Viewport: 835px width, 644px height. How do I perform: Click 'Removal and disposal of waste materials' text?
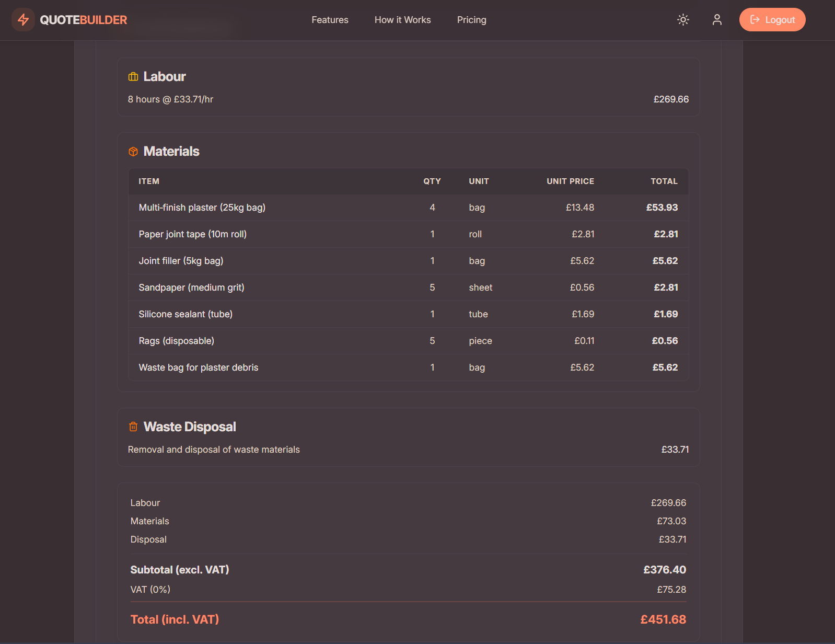[x=214, y=450]
